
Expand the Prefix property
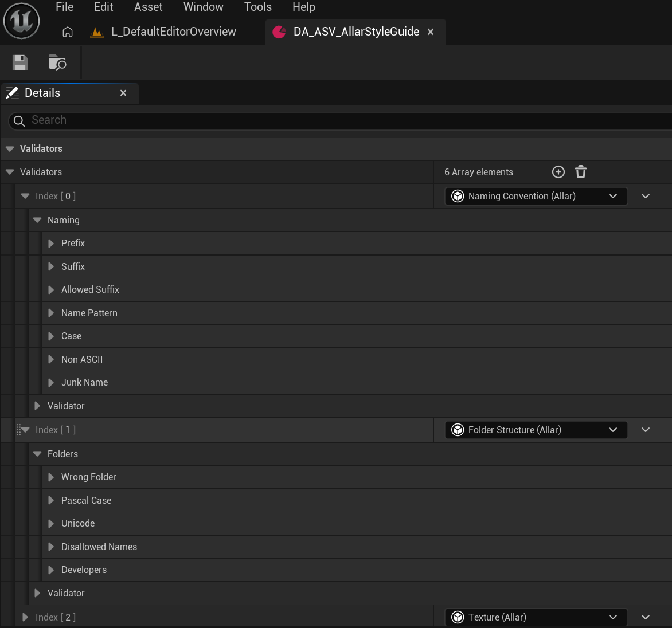point(51,244)
